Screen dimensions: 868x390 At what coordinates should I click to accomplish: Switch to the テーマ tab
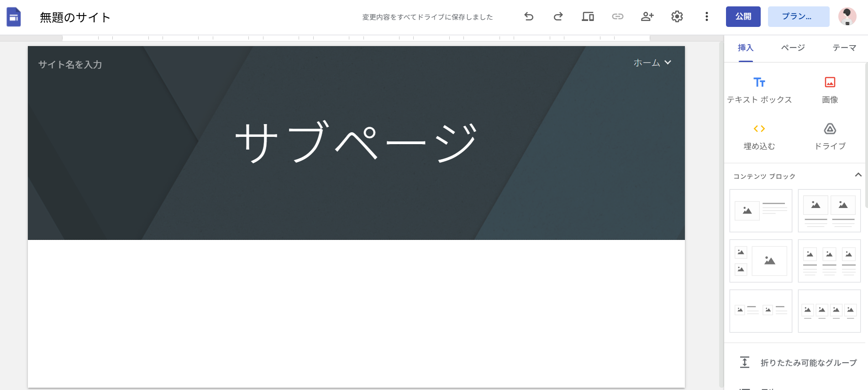(844, 48)
